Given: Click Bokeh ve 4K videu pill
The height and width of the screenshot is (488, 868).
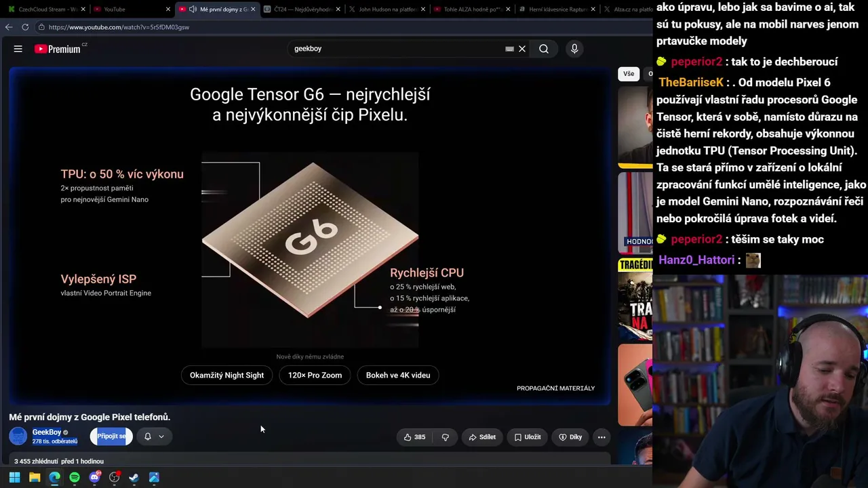Looking at the screenshot, I should [398, 375].
